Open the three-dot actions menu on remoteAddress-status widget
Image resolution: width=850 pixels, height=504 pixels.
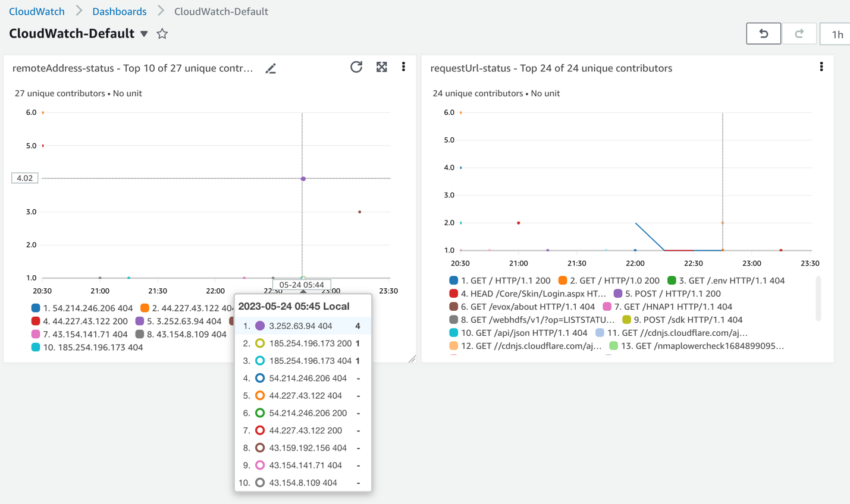click(403, 67)
